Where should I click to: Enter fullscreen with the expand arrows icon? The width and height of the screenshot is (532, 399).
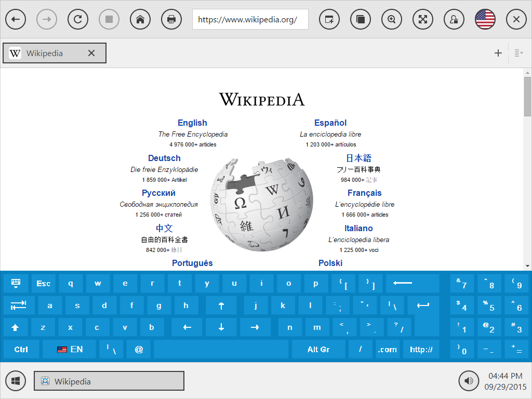pos(423,19)
